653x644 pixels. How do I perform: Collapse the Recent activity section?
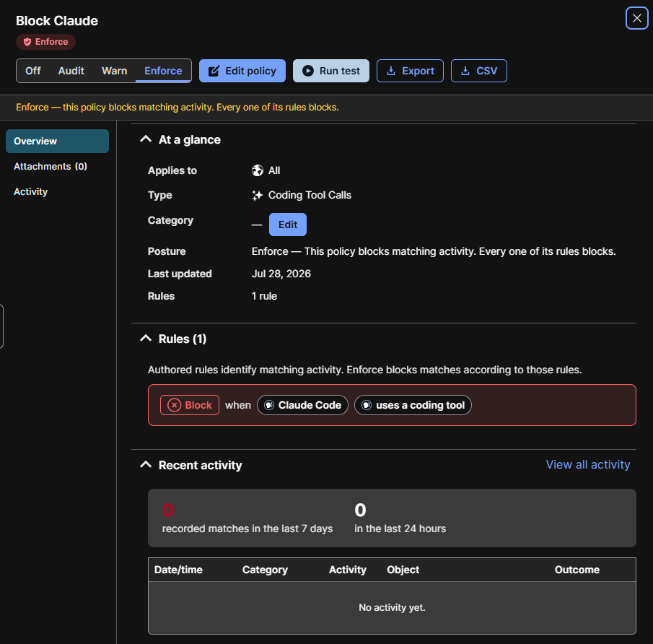tap(146, 465)
